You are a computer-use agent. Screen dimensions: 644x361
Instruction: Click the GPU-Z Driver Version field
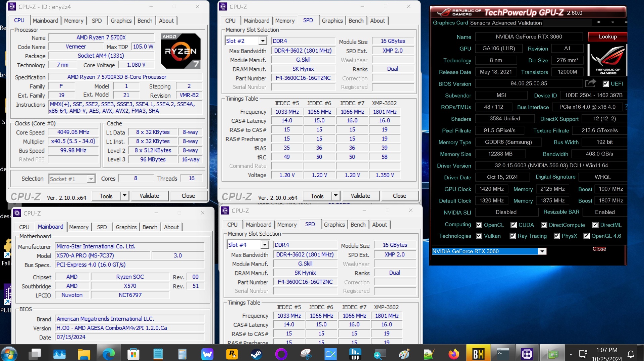[x=551, y=165]
